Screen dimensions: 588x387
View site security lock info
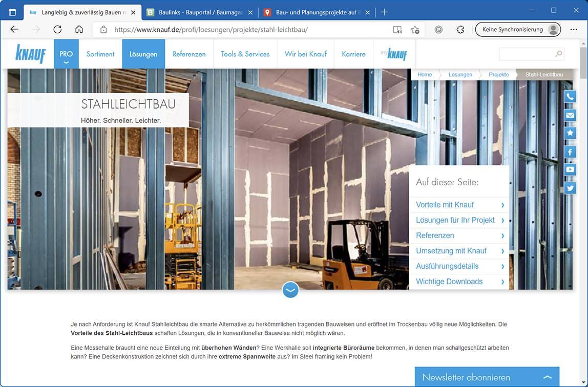(103, 30)
